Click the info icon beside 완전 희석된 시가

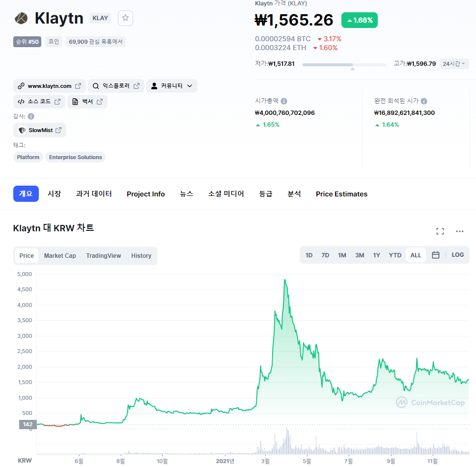tap(424, 101)
